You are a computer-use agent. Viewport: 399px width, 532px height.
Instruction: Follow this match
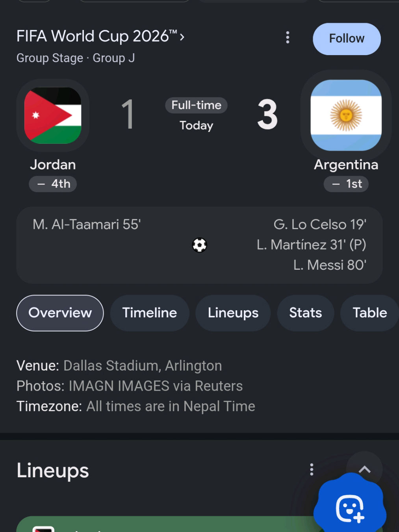[347, 39]
